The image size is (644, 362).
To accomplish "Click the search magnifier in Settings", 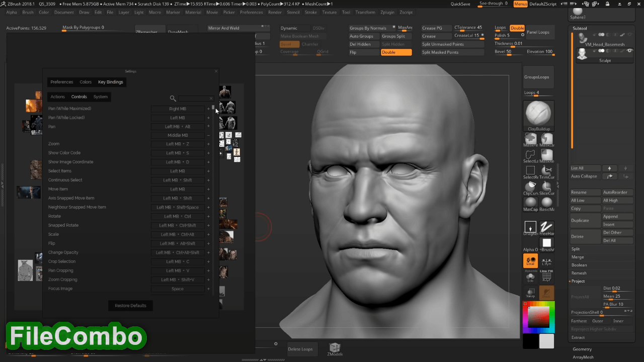I will tap(173, 99).
